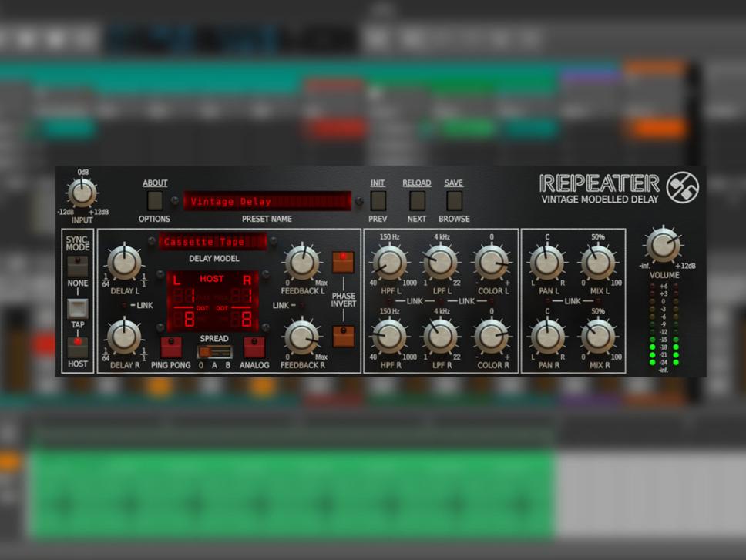Select the None sync mode
Viewport: 746px width, 560px height.
[x=77, y=266]
